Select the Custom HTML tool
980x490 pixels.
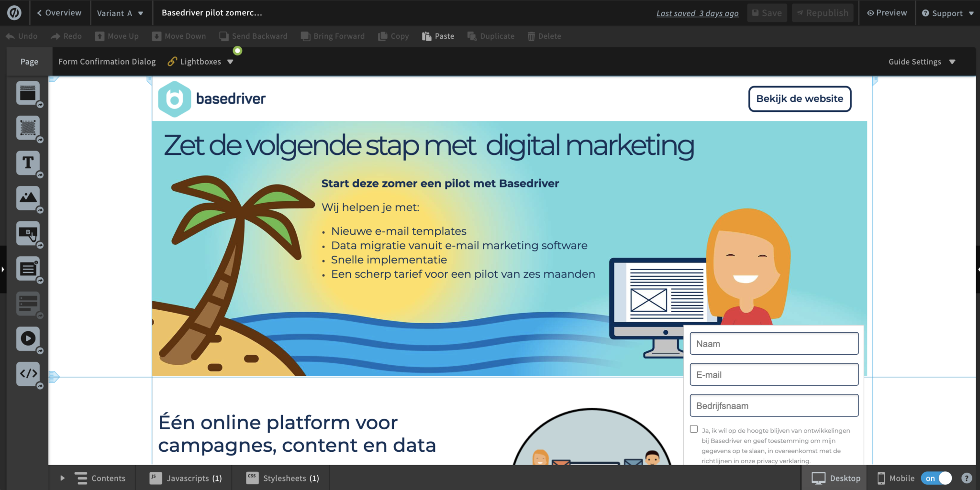pos(28,373)
